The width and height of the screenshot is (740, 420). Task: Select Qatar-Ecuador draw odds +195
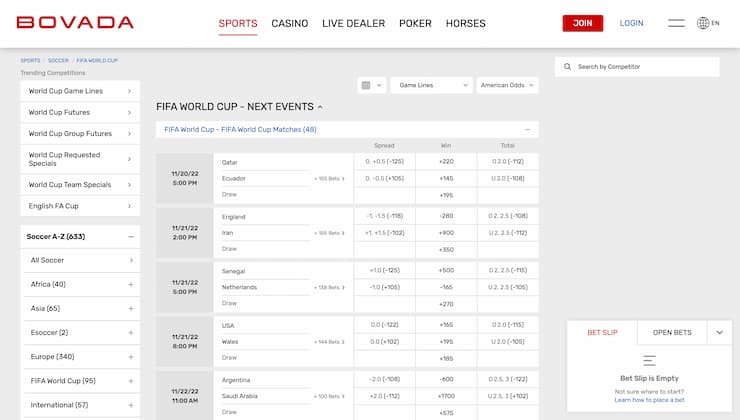[x=446, y=195]
